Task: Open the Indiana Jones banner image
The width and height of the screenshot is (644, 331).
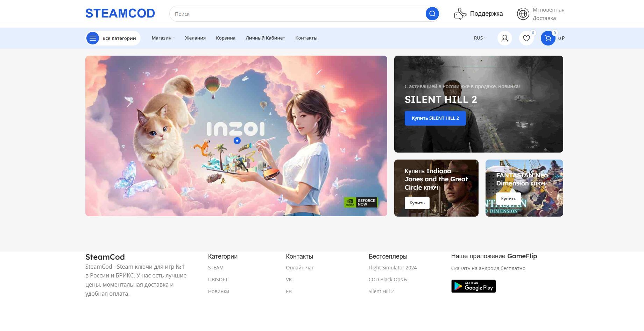Action: coord(436,188)
